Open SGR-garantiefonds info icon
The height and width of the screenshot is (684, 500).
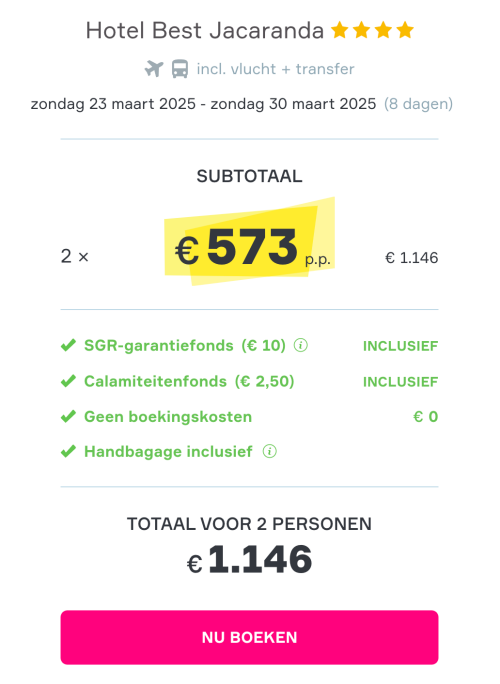click(301, 345)
